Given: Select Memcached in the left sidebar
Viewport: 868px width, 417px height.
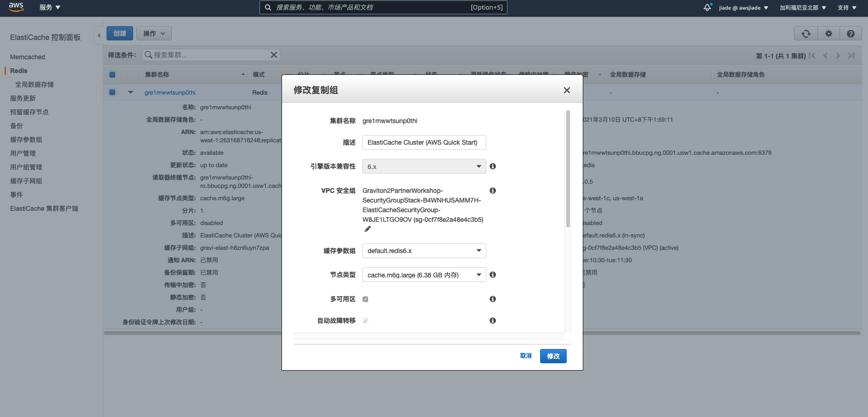Looking at the screenshot, I should (28, 57).
